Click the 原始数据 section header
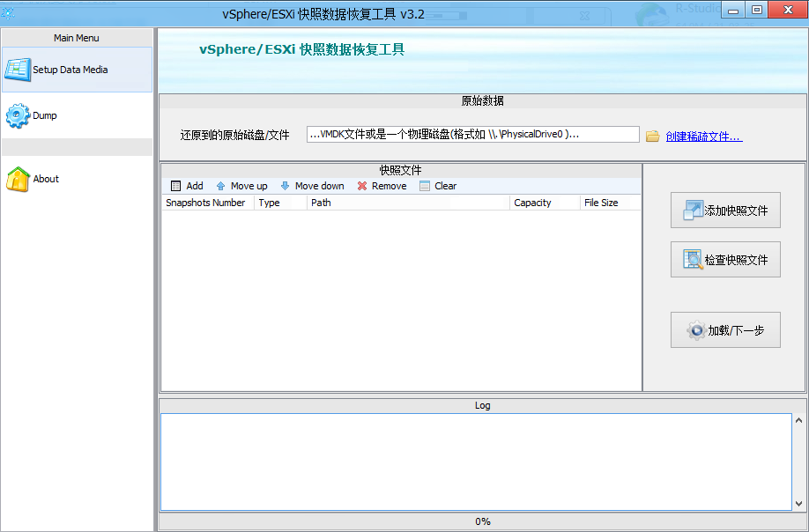The width and height of the screenshot is (809, 532). [482, 100]
